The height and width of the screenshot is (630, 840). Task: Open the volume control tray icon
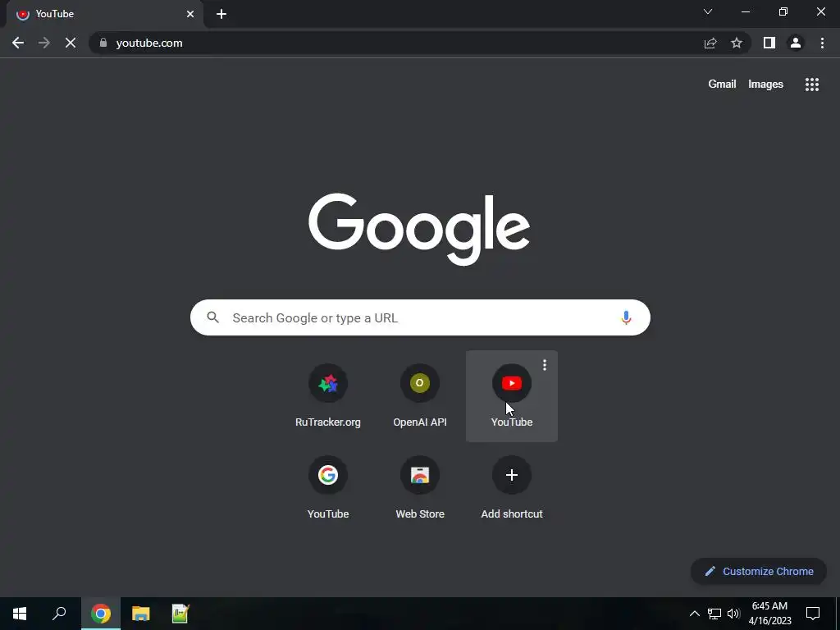pyautogui.click(x=733, y=614)
